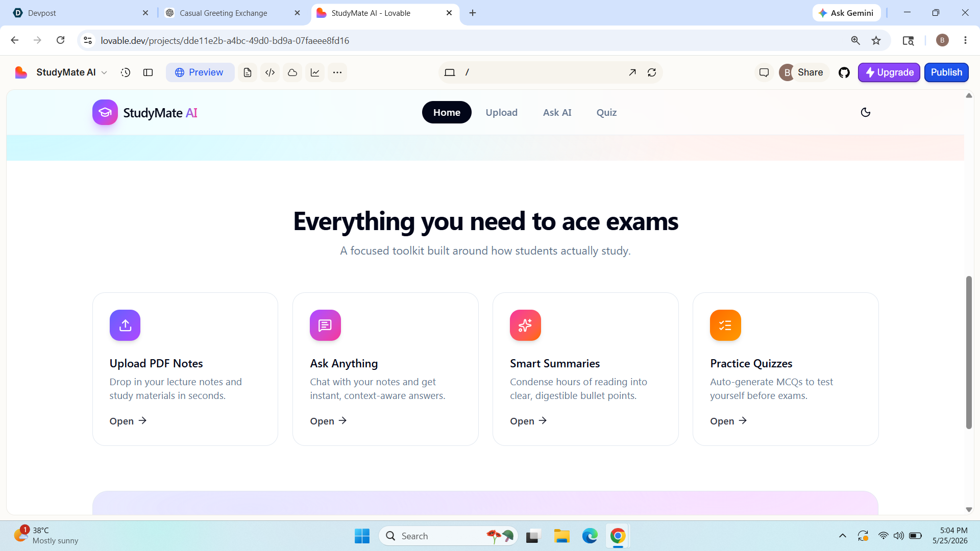Click the Ask Gemini button
The width and height of the screenshot is (980, 551).
pyautogui.click(x=846, y=13)
